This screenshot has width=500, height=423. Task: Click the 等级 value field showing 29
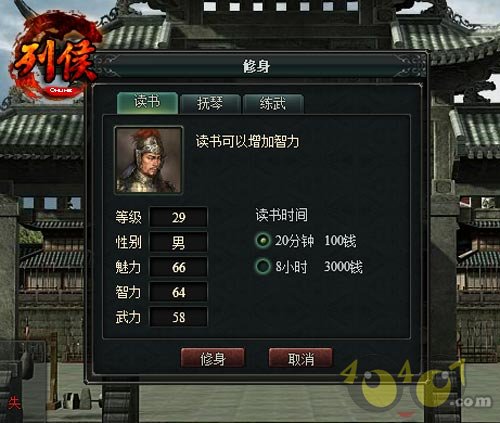(x=178, y=217)
